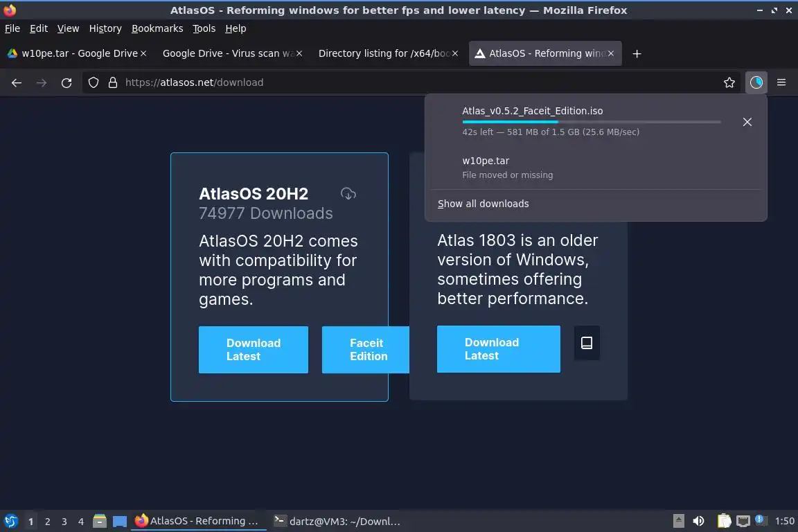798x532 pixels.
Task: Click the padlock site security icon
Action: point(113,82)
